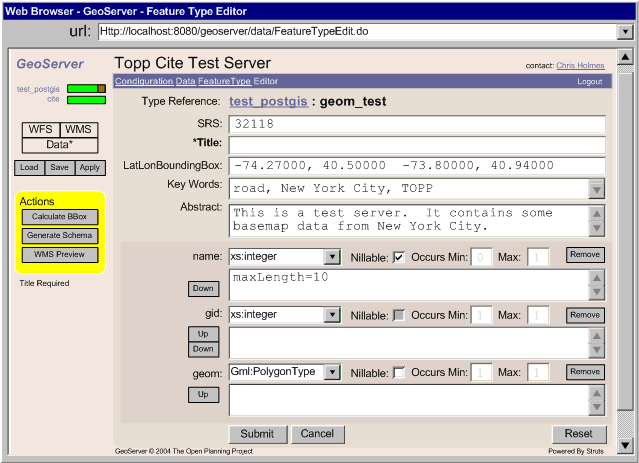Go to FeatureType breadcrumb link

pyautogui.click(x=225, y=81)
